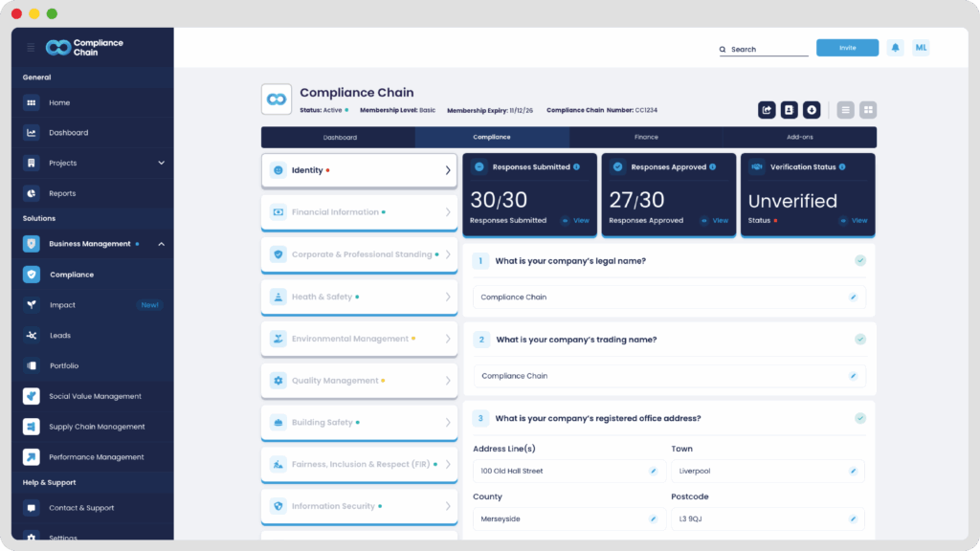Toggle the check mark on question 2

[860, 340]
